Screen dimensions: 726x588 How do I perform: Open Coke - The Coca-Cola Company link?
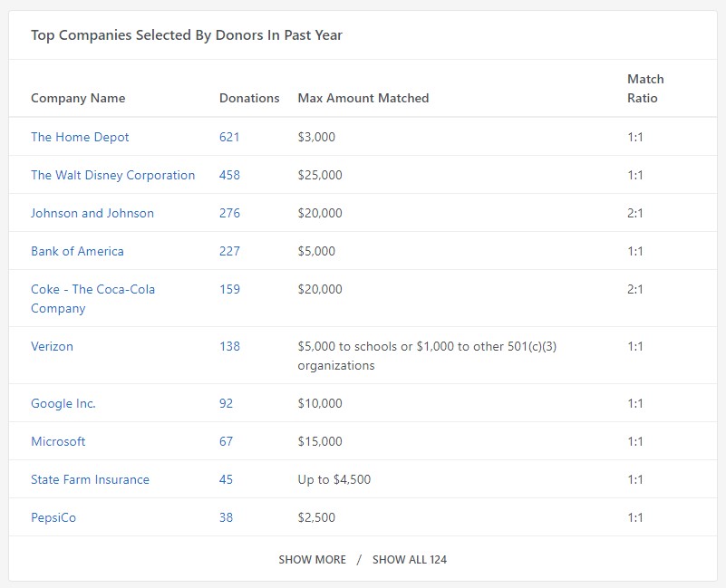[92, 299]
